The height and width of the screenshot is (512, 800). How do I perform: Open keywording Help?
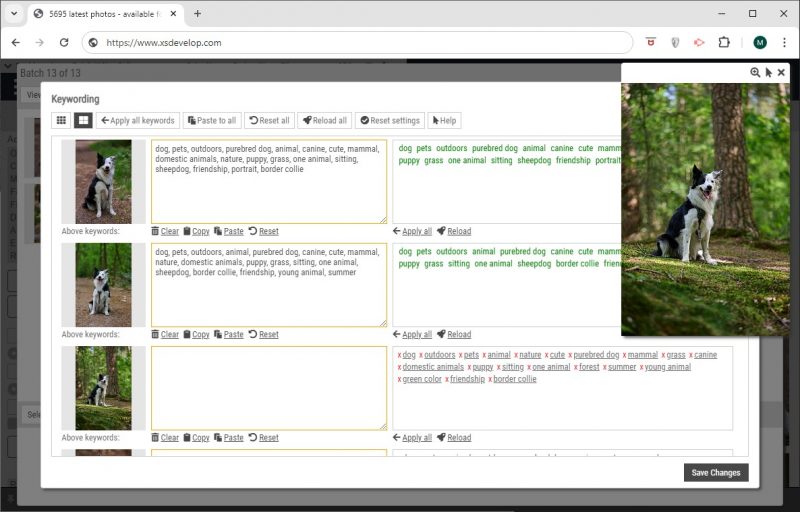444,120
